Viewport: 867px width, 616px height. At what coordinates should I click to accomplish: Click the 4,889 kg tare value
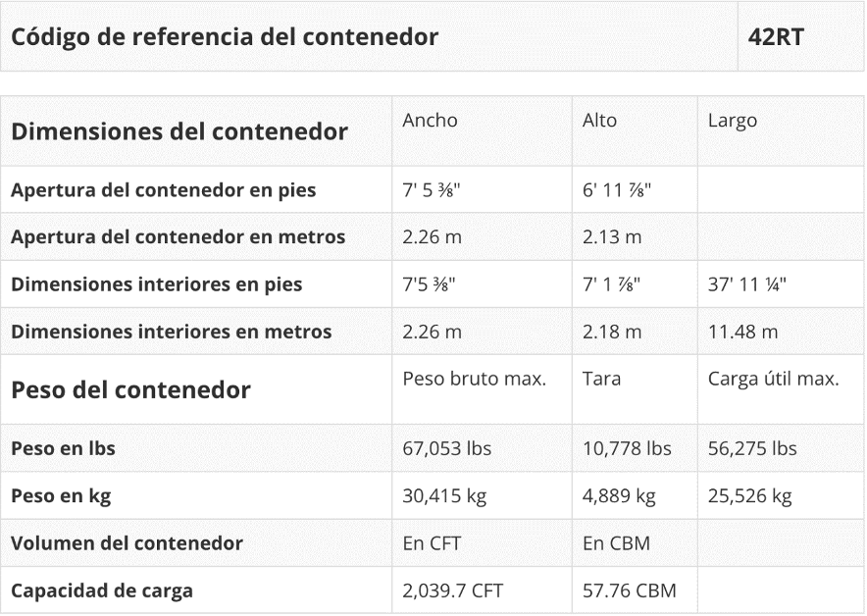click(618, 495)
